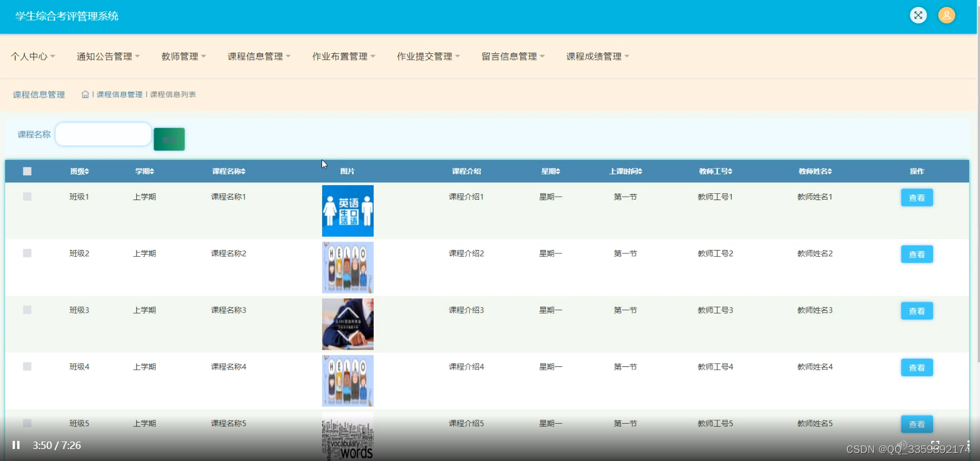The image size is (980, 461).
Task: View details of 课程名称4 row
Action: tap(917, 368)
